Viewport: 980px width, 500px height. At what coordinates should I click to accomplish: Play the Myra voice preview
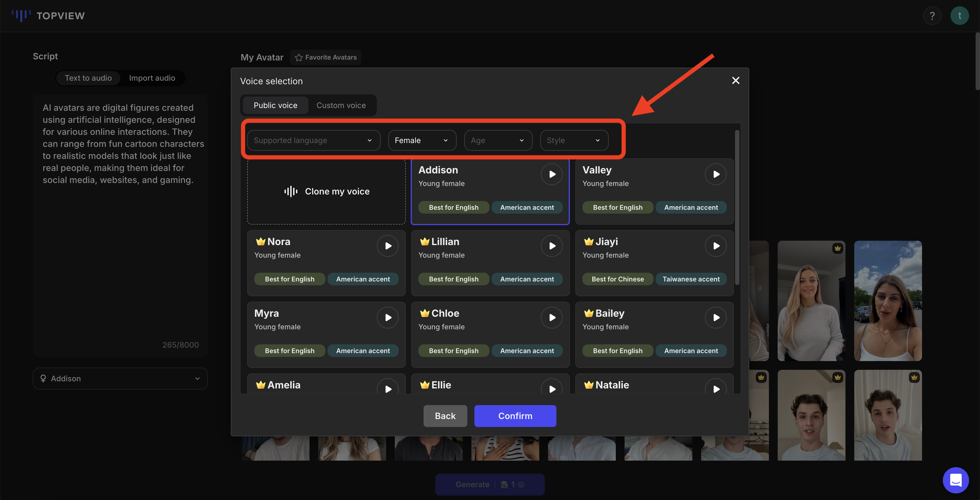(388, 317)
